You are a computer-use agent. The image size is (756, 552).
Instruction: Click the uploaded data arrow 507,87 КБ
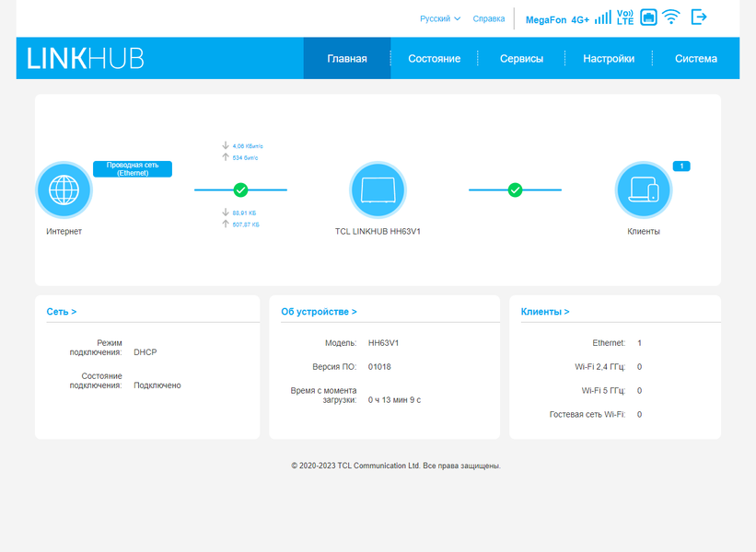pyautogui.click(x=226, y=224)
